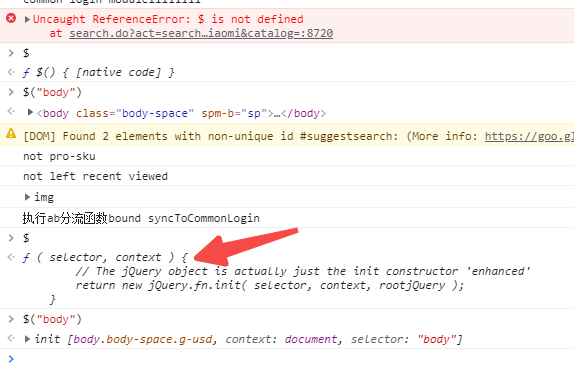This screenshot has width=574, height=378.
Task: Click the "f ( selector, context ) {" function output
Action: pos(105,257)
